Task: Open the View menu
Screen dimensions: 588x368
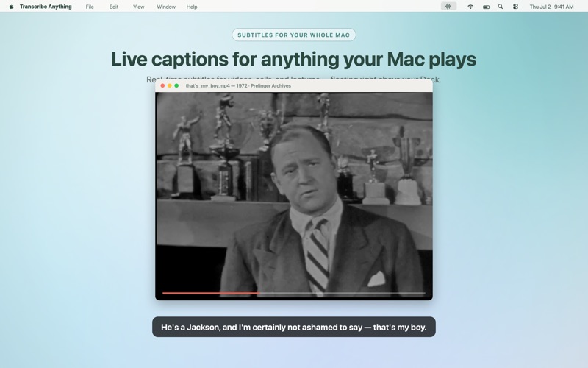Action: (x=139, y=7)
